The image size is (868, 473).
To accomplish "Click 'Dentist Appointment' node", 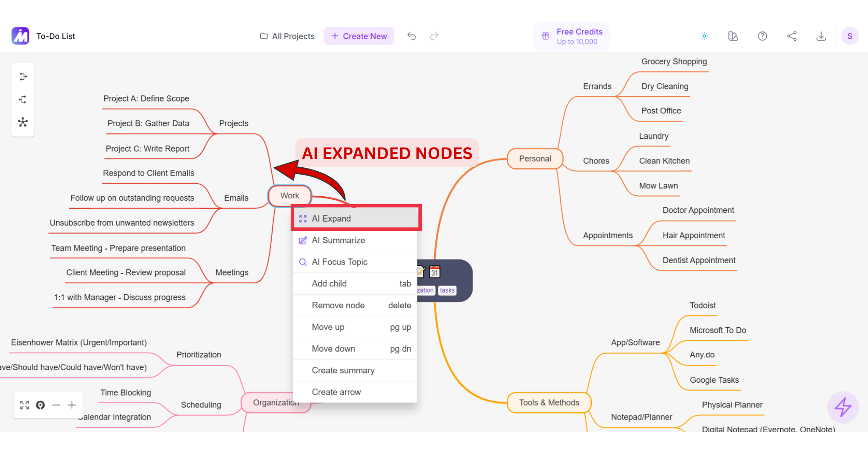I will [x=699, y=260].
